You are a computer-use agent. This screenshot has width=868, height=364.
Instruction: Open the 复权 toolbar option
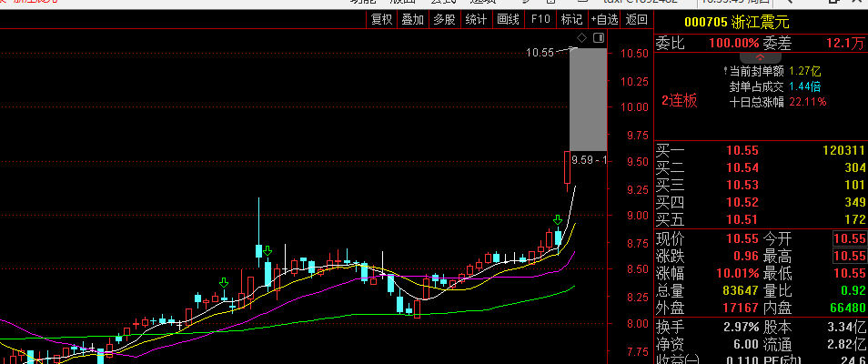point(381,19)
